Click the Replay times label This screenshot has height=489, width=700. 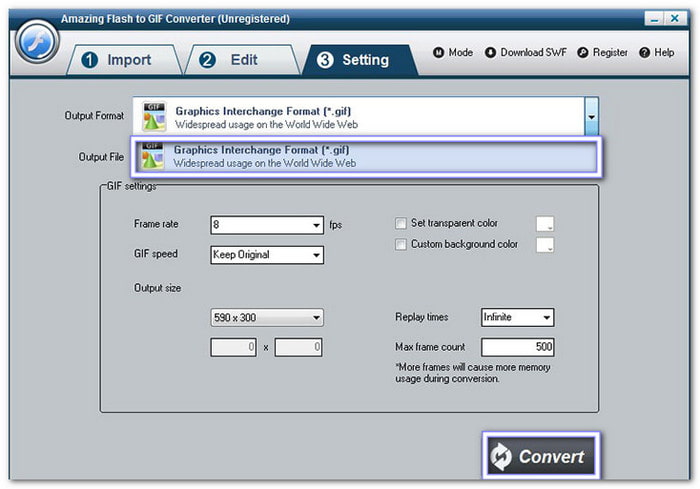(422, 317)
